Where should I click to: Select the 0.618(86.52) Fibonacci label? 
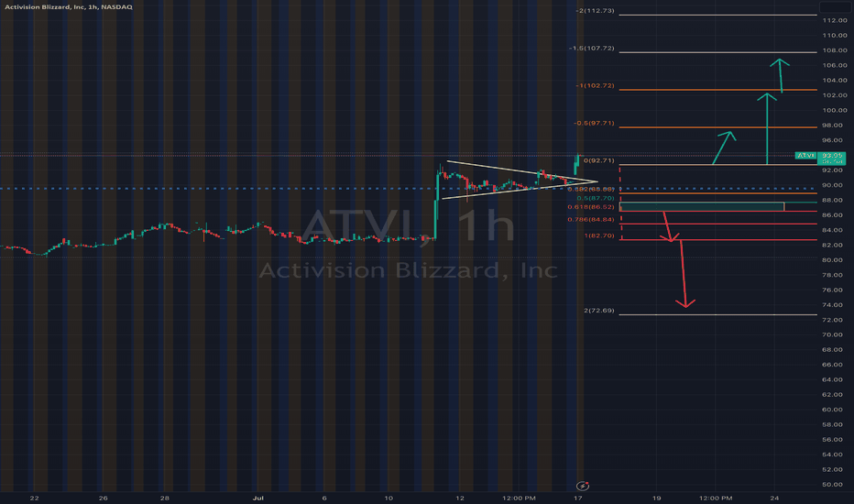pos(591,207)
